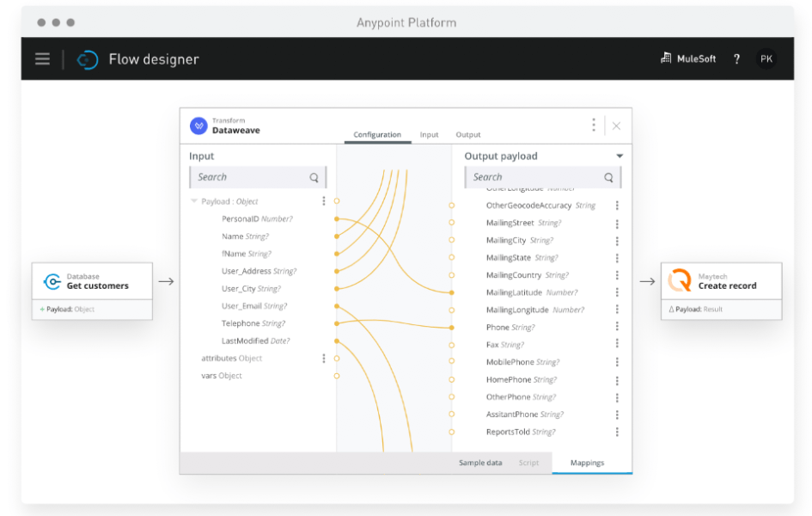This screenshot has height=516, width=812.
Task: Open options for attributes input row
Action: tap(324, 358)
